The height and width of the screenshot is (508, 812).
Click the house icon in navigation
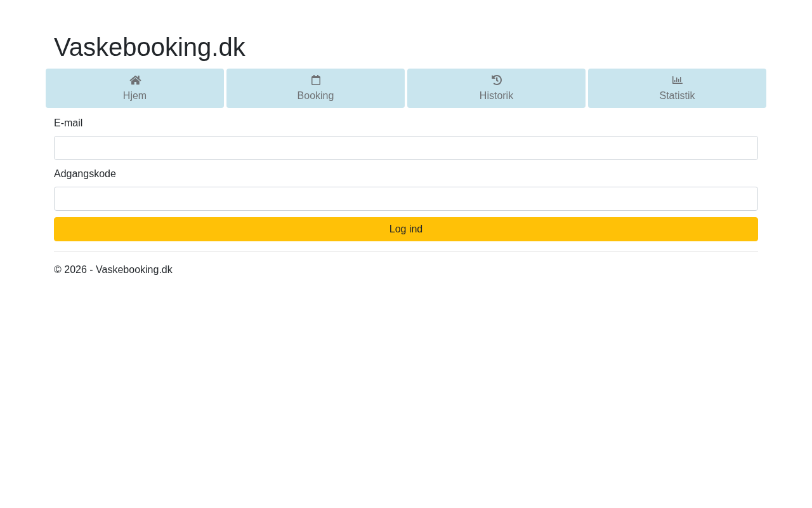click(135, 80)
